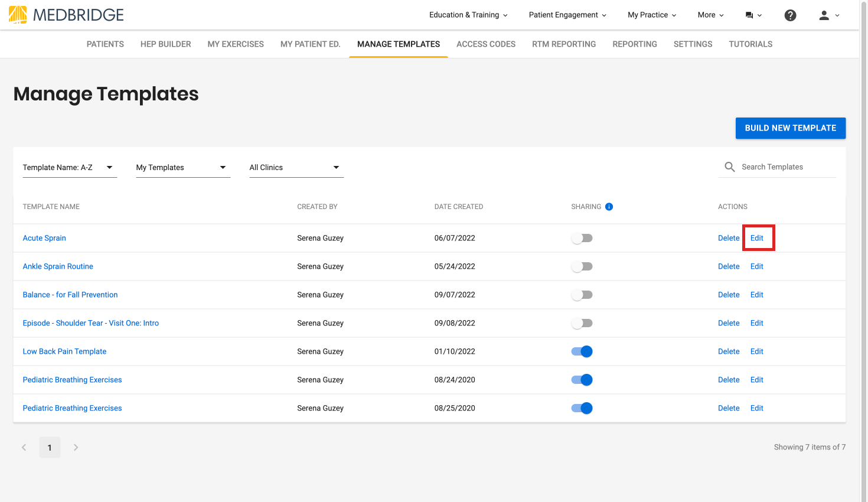
Task: Switch to the Access Codes tab
Action: [486, 44]
